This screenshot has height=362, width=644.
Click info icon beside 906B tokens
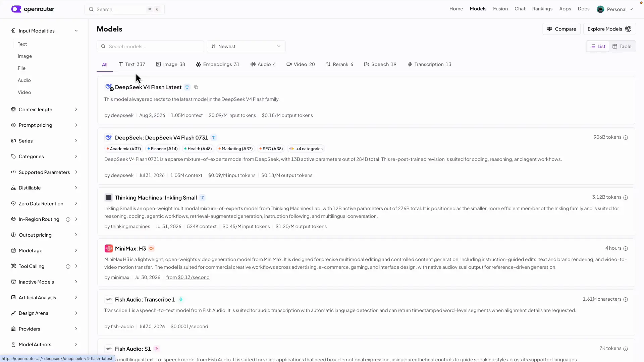[x=626, y=138]
